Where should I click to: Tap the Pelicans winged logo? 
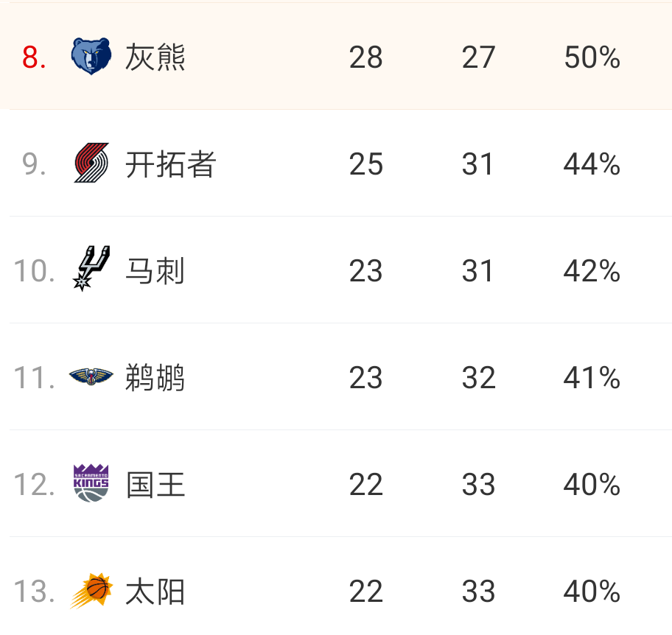tap(91, 376)
